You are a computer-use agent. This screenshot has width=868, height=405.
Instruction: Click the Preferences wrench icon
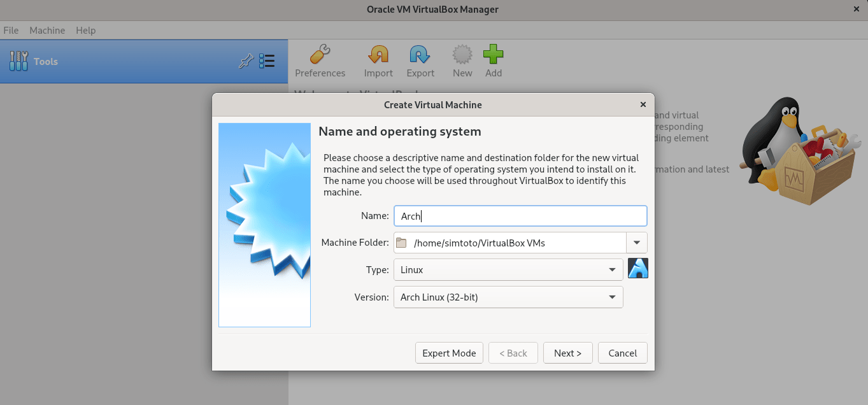coord(320,55)
